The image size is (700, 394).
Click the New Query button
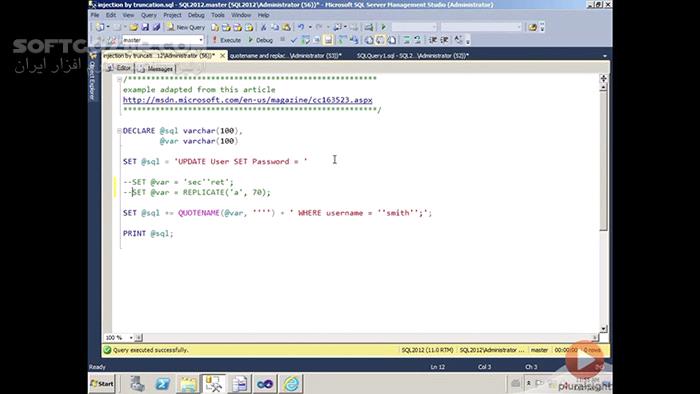186,27
